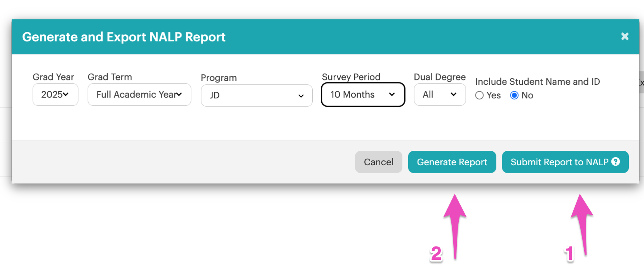Click the Generate Report button
The image size is (644, 273).
point(452,162)
